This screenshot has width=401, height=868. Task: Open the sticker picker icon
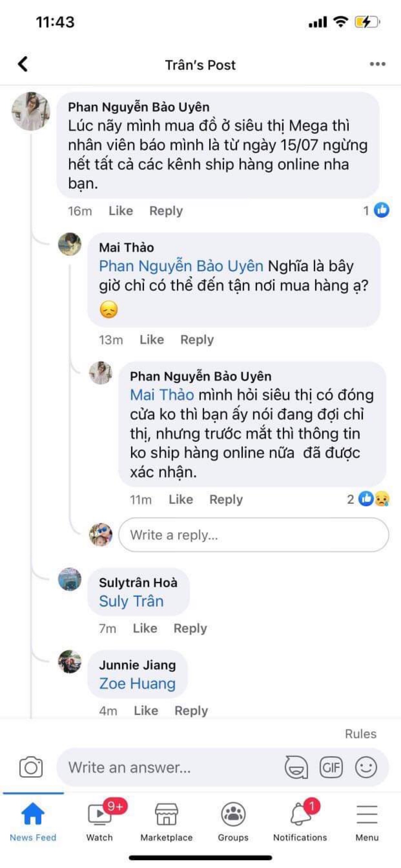(x=296, y=767)
